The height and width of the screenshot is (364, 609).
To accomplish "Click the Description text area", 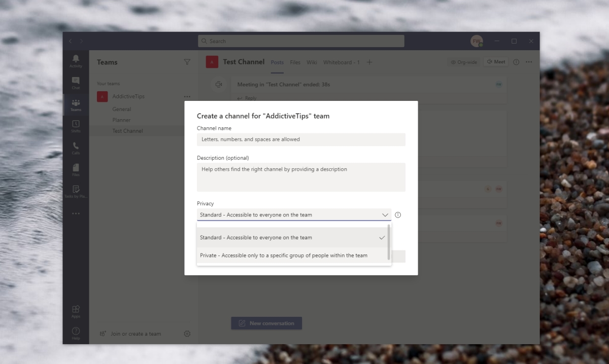I will [301, 177].
